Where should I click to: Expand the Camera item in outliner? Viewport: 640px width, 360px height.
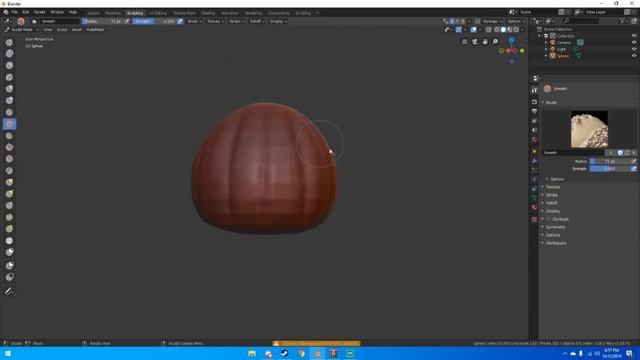[546, 42]
